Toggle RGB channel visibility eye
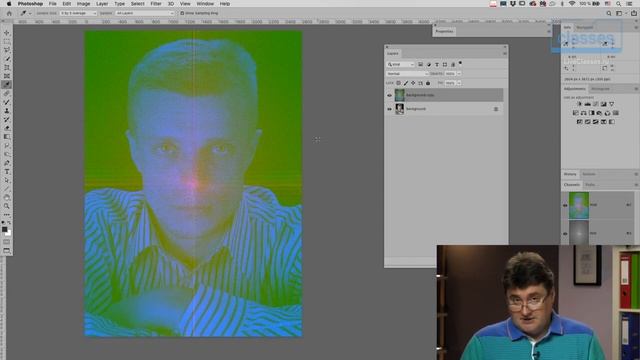Screen dimensions: 640x360 pos(565,205)
